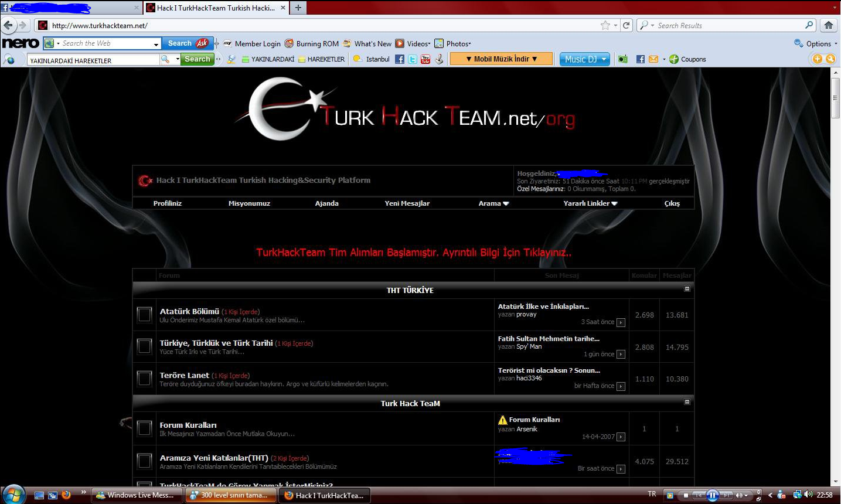The image size is (841, 504).
Task: Expand the Arama dropdown menu
Action: click(493, 203)
